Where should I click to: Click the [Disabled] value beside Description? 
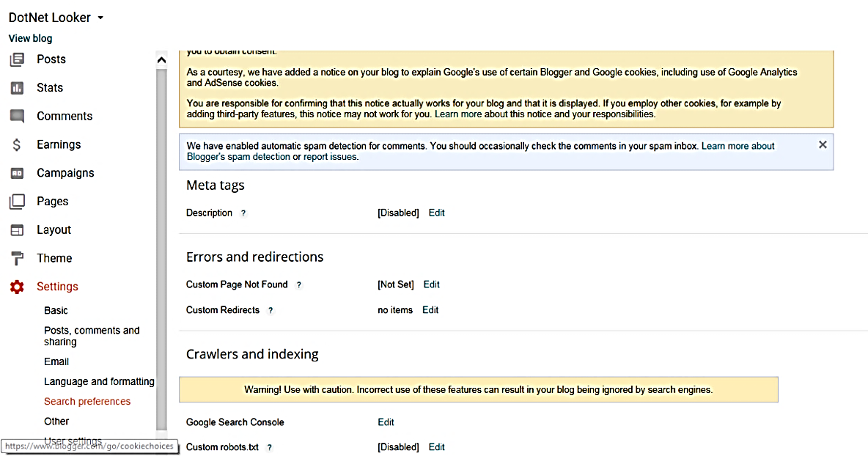(398, 213)
